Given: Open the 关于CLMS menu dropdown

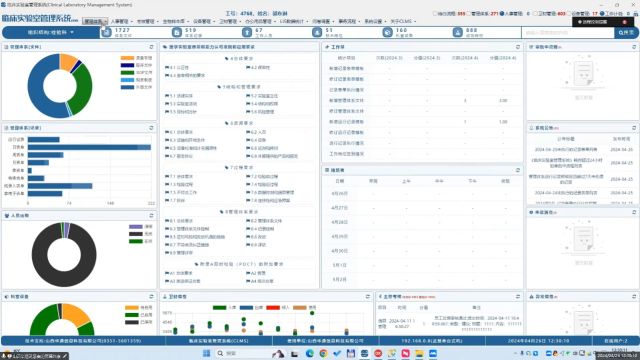Looking at the screenshot, I should point(403,21).
